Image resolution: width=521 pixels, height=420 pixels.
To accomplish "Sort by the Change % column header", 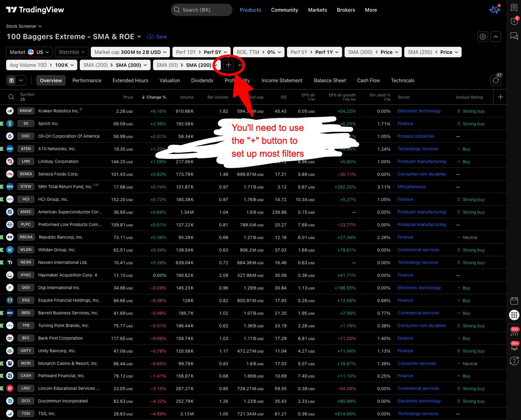I will pos(154,97).
